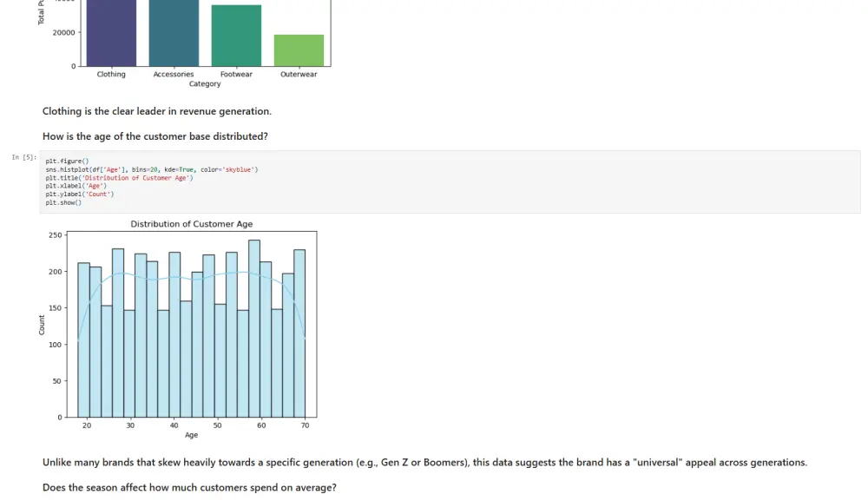Click the plt.figure() line of code

pyautogui.click(x=67, y=162)
